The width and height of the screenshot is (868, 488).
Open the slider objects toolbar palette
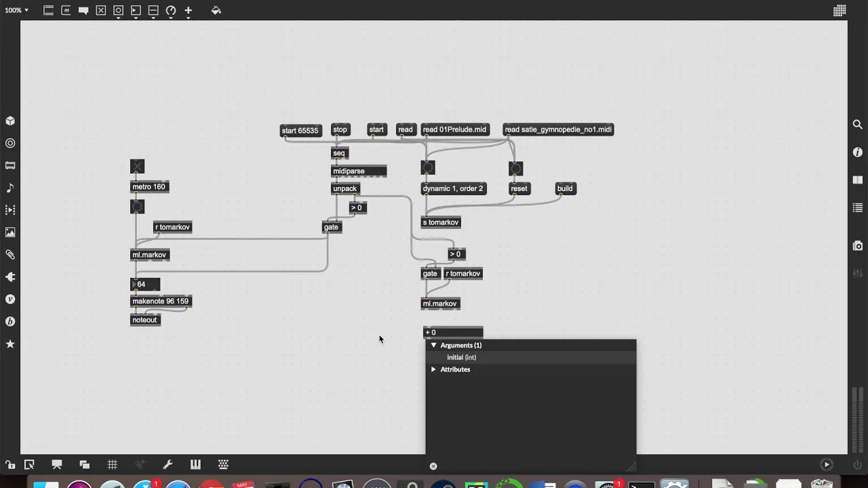[153, 10]
